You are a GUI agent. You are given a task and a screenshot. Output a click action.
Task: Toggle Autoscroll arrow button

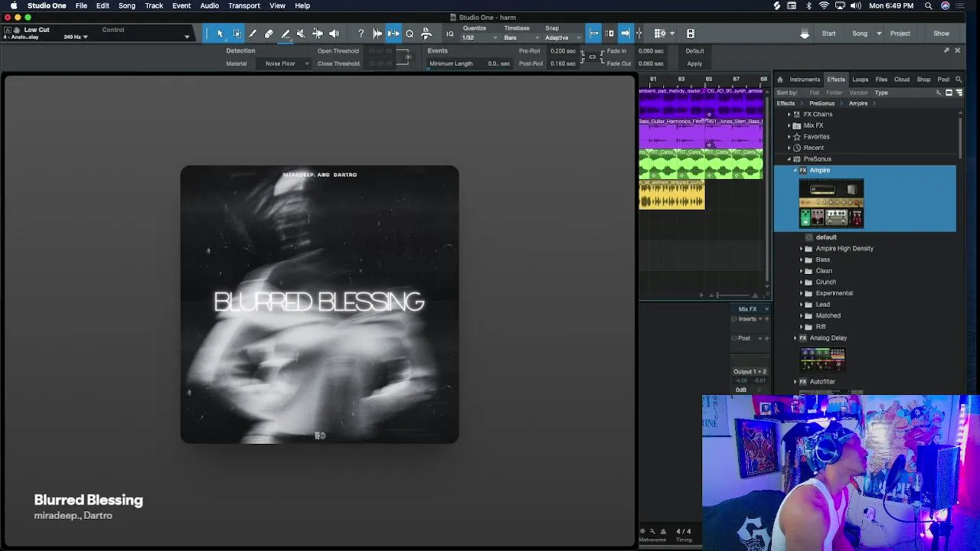click(x=626, y=34)
